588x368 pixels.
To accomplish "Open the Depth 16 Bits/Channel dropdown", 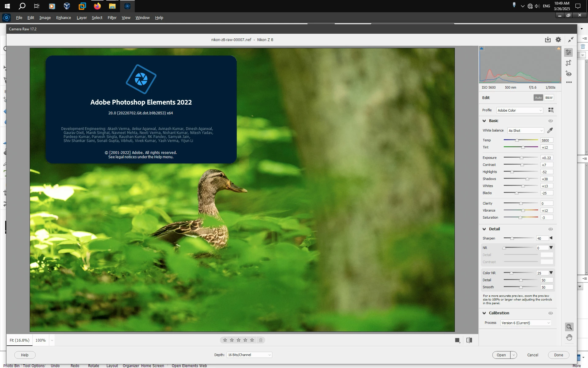I will click(x=249, y=355).
